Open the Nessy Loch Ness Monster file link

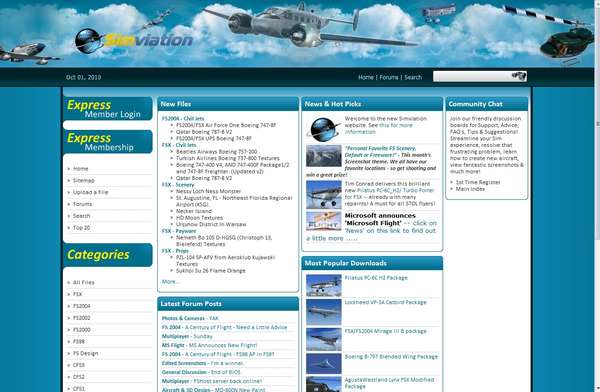(x=209, y=191)
